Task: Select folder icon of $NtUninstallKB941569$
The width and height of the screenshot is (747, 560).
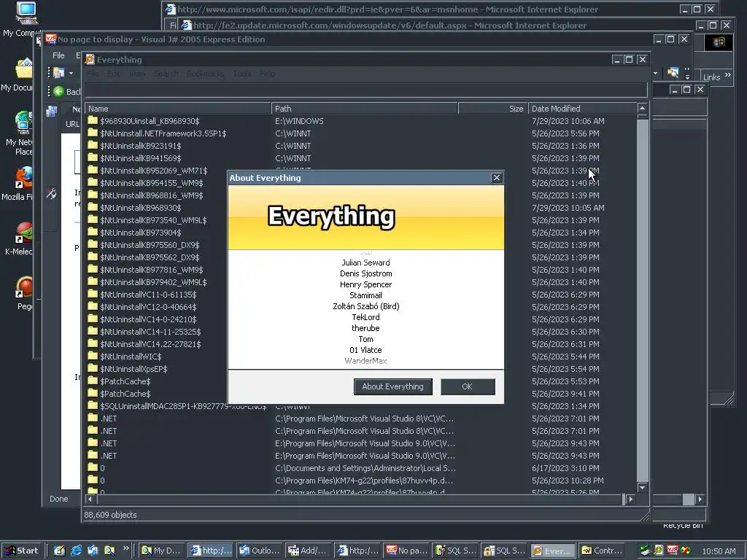Action: [93, 157]
